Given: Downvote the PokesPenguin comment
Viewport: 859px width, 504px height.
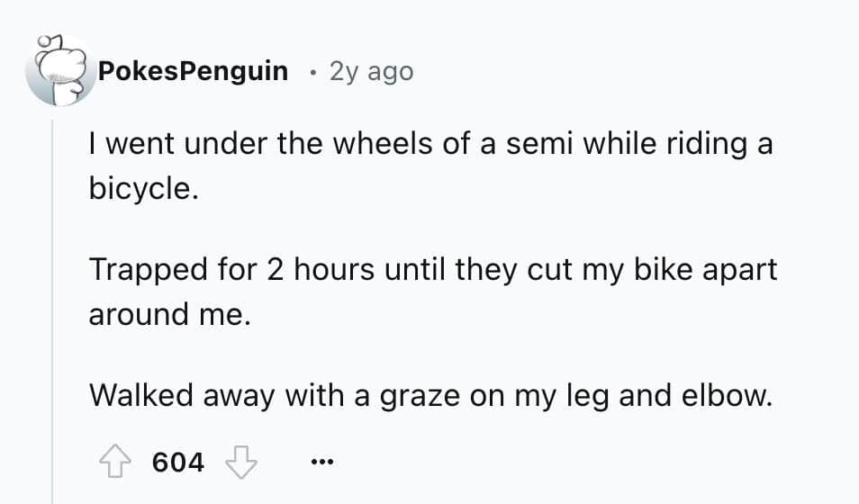Looking at the screenshot, I should pos(241,463).
